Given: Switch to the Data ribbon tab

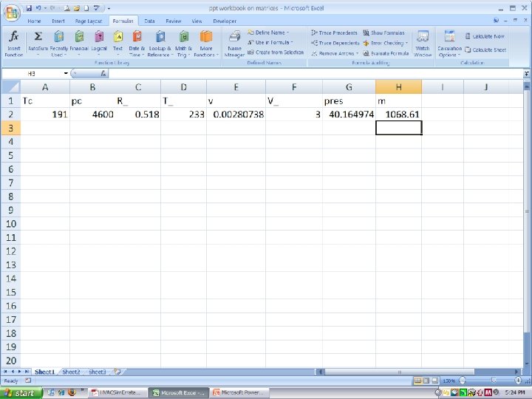Looking at the screenshot, I should tap(149, 21).
